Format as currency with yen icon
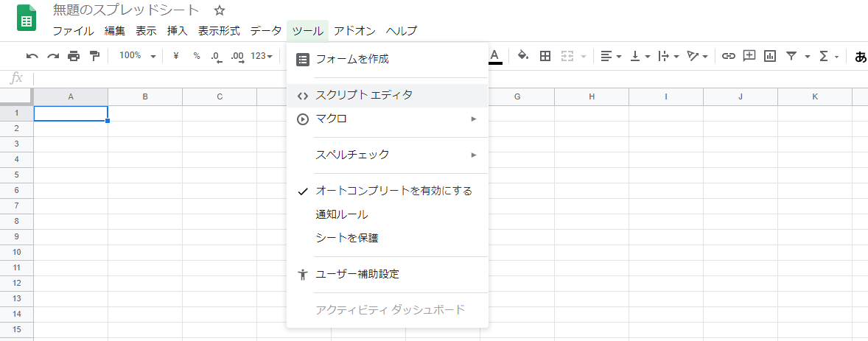Screen dimensions: 868x341 pyautogui.click(x=176, y=56)
